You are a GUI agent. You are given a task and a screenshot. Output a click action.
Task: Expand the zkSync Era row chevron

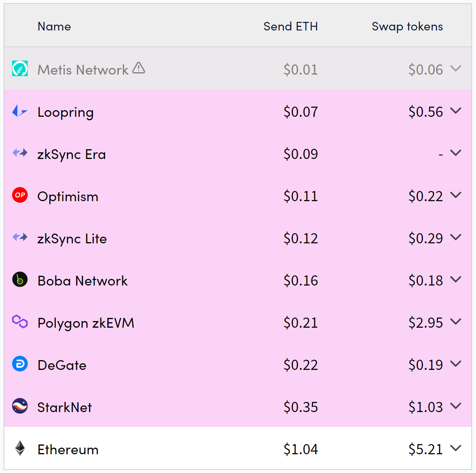(456, 153)
